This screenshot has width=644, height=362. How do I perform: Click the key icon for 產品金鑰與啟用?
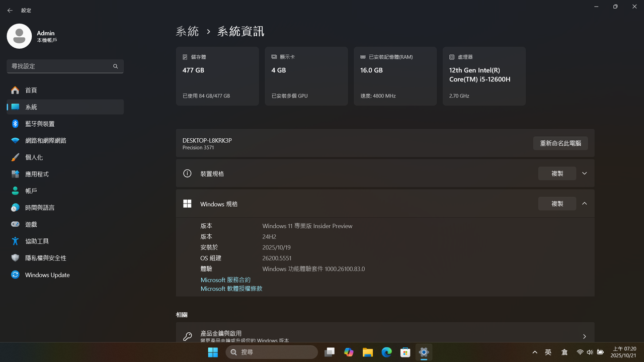[187, 336]
